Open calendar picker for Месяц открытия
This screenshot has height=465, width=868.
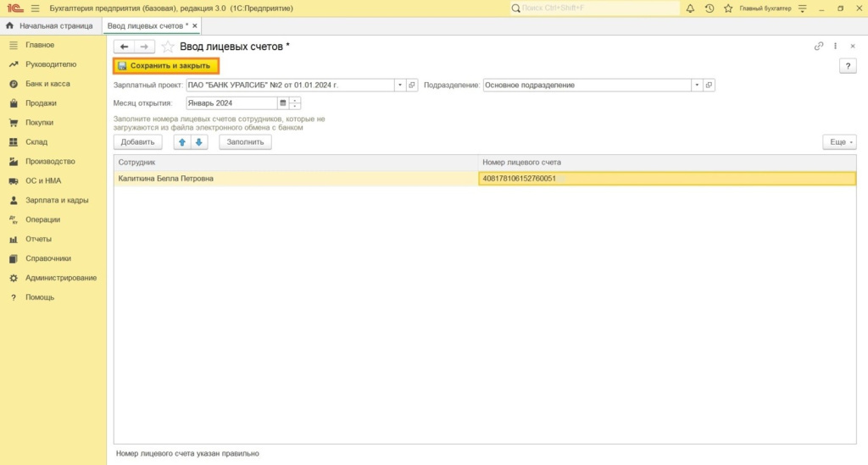[x=283, y=103]
